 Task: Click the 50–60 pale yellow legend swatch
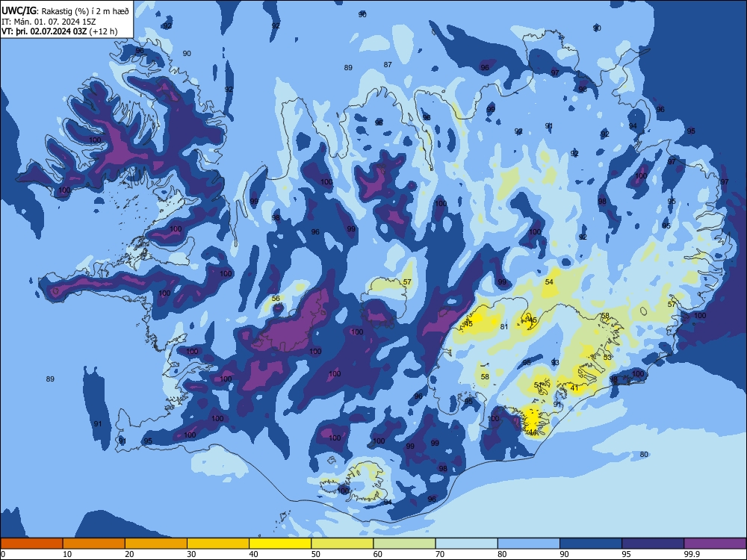pos(342,544)
